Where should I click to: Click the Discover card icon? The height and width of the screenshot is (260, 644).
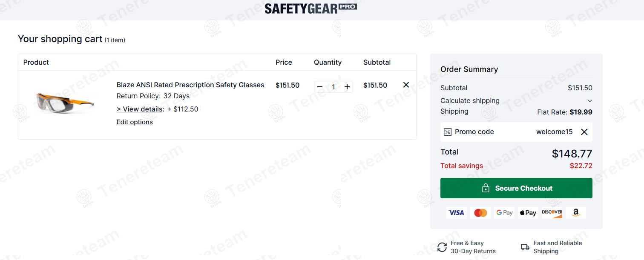tap(552, 213)
